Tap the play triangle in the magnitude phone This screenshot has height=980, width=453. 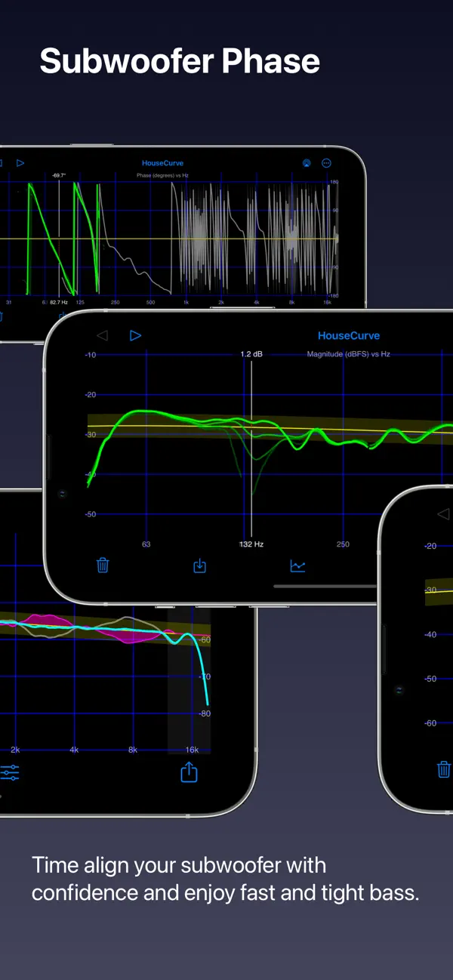click(x=136, y=335)
